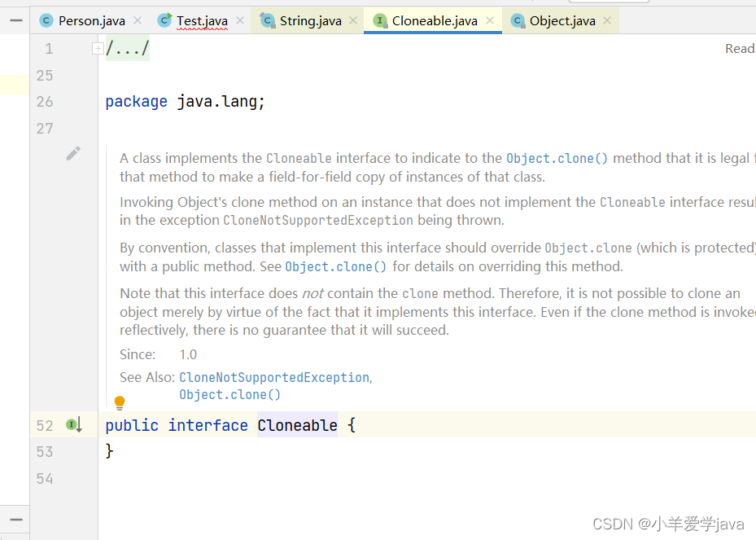
Task: Click the yellow lightbulb intention icon
Action: [120, 402]
